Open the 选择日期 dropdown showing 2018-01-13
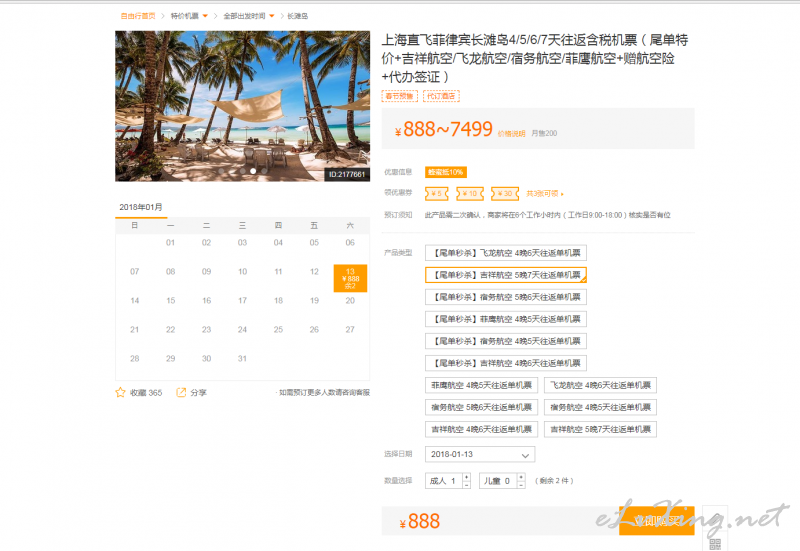 (x=480, y=454)
